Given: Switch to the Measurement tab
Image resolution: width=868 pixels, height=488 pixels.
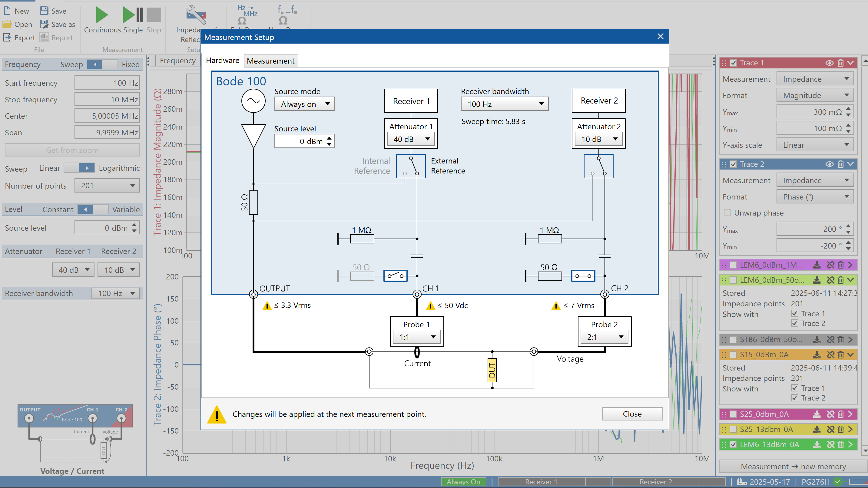Looking at the screenshot, I should tap(270, 61).
